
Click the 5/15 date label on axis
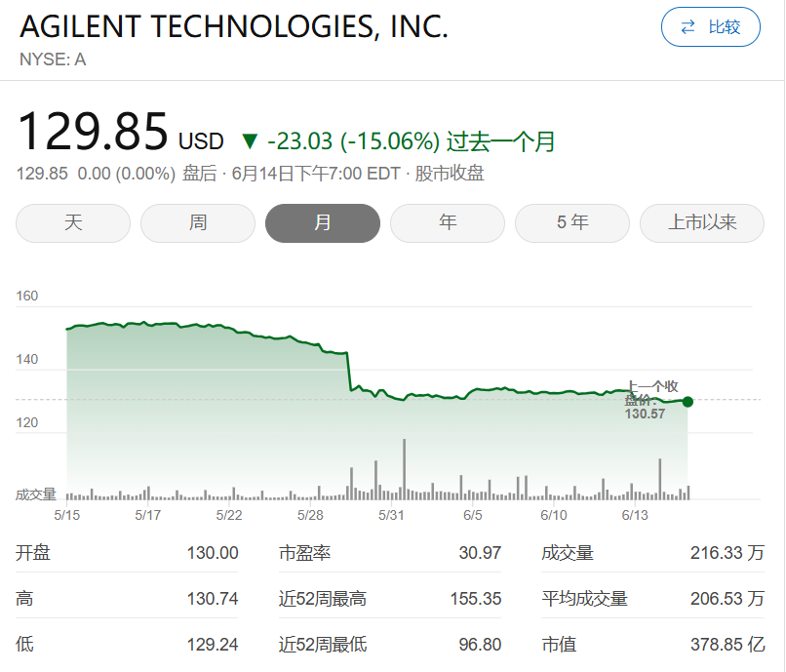66,515
